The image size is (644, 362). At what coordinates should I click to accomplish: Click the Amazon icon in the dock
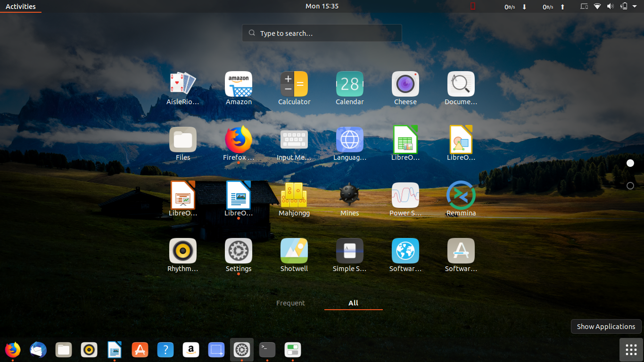pos(191,350)
